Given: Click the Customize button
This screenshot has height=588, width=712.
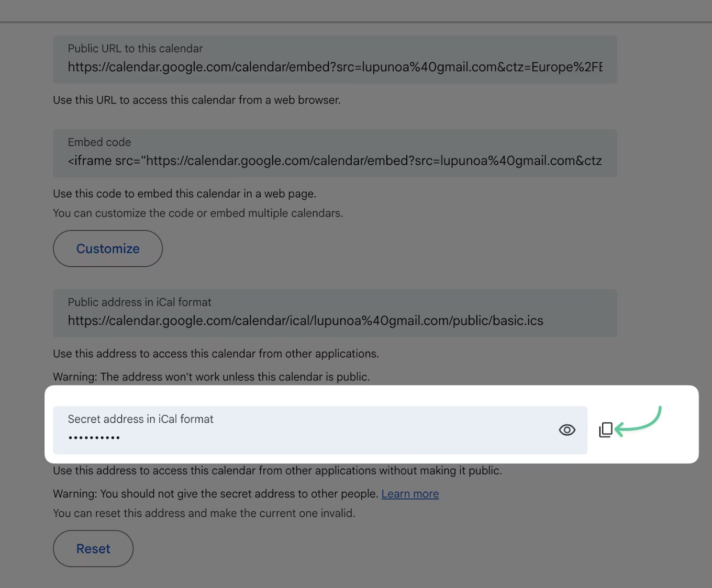Looking at the screenshot, I should point(108,248).
